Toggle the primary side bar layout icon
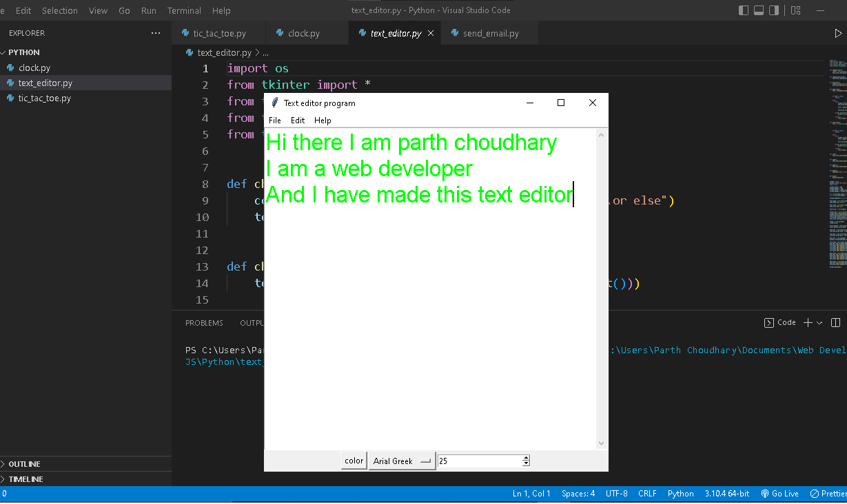The height and width of the screenshot is (504, 847). click(744, 10)
